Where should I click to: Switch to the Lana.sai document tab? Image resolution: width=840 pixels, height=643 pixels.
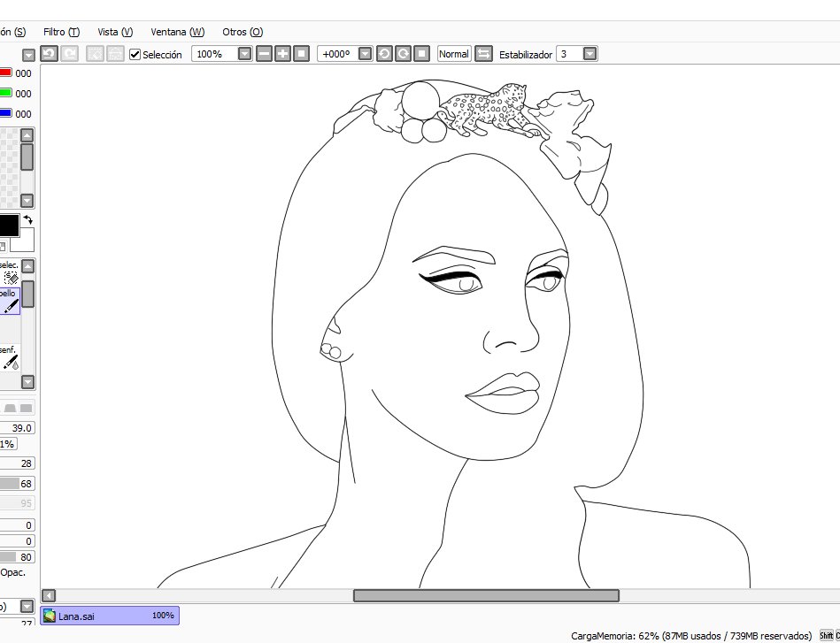[110, 616]
